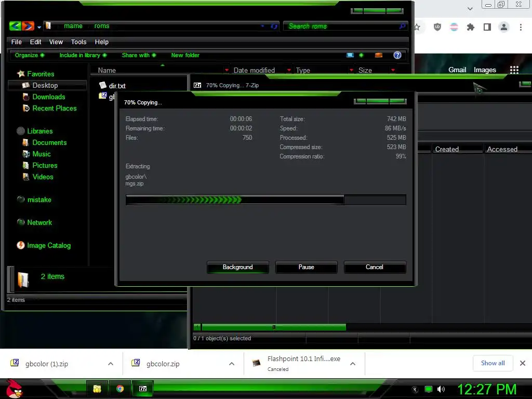Open the uBlock shield extension icon
The height and width of the screenshot is (399, 532).
pyautogui.click(x=437, y=27)
